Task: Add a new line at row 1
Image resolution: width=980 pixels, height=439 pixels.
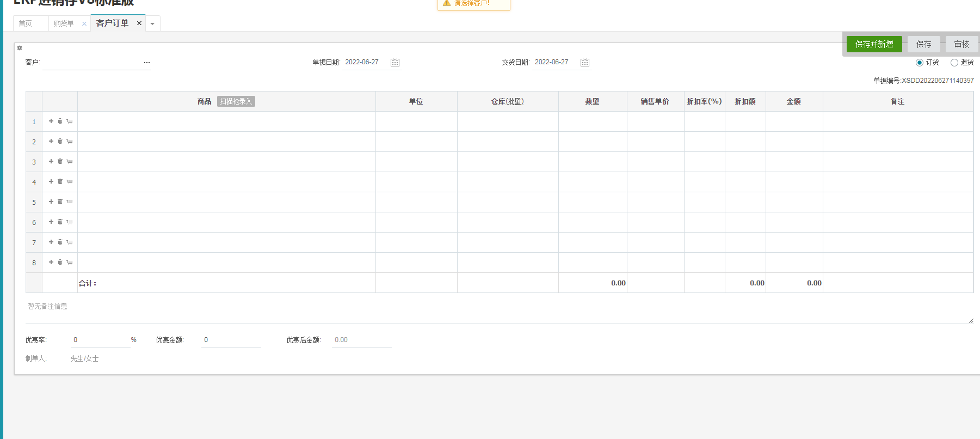Action: pos(51,121)
